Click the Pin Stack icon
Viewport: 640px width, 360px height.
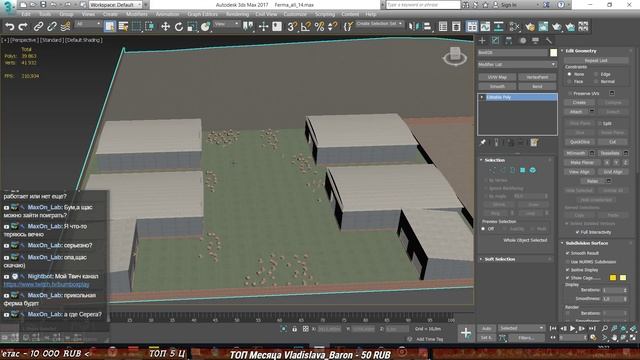(x=483, y=142)
